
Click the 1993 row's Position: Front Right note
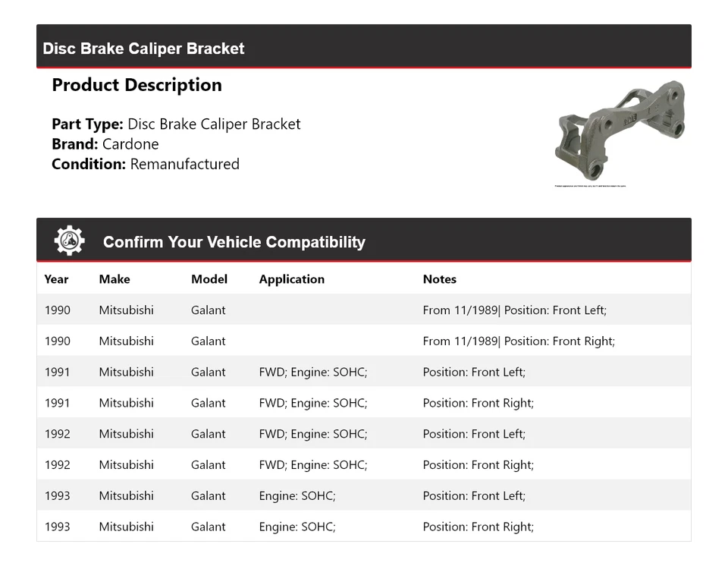479,527
